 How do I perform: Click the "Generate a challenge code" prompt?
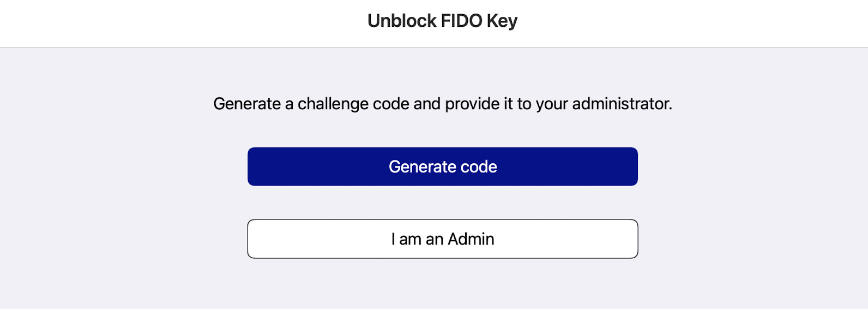click(442, 104)
